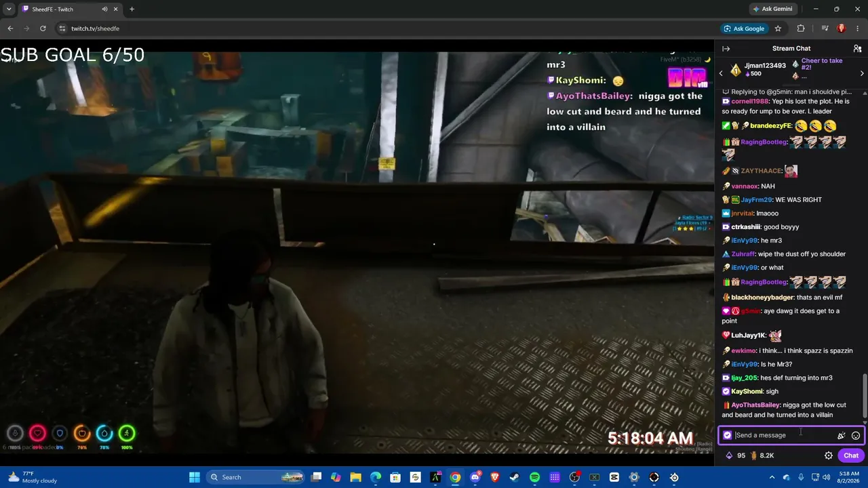Viewport: 868px width, 488px height.
Task: Open cornell1988's username in chat
Action: (x=751, y=102)
